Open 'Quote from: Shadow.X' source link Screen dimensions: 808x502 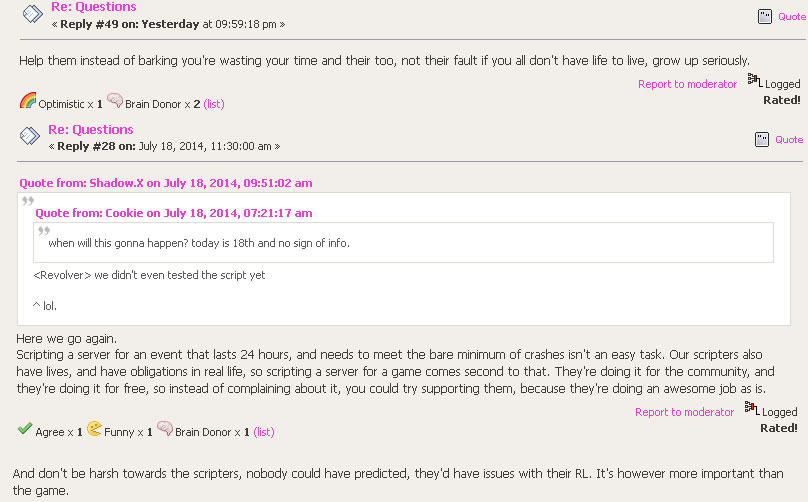tap(165, 183)
